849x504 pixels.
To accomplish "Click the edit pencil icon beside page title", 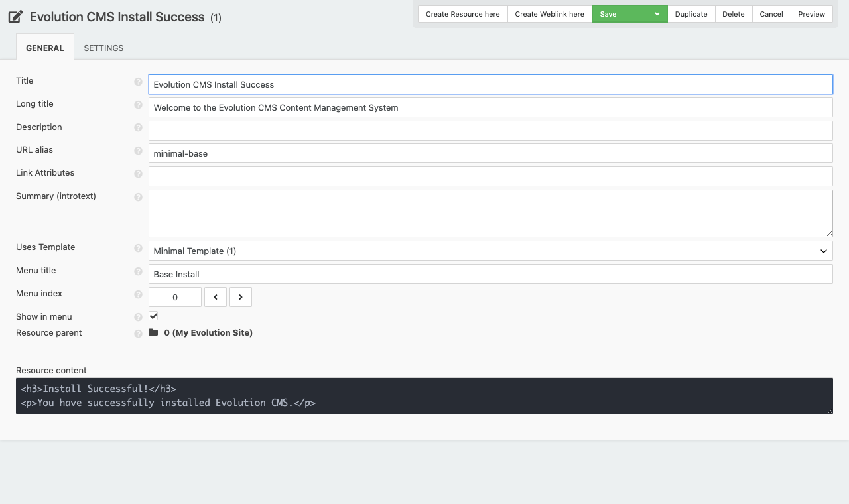I will click(x=16, y=17).
